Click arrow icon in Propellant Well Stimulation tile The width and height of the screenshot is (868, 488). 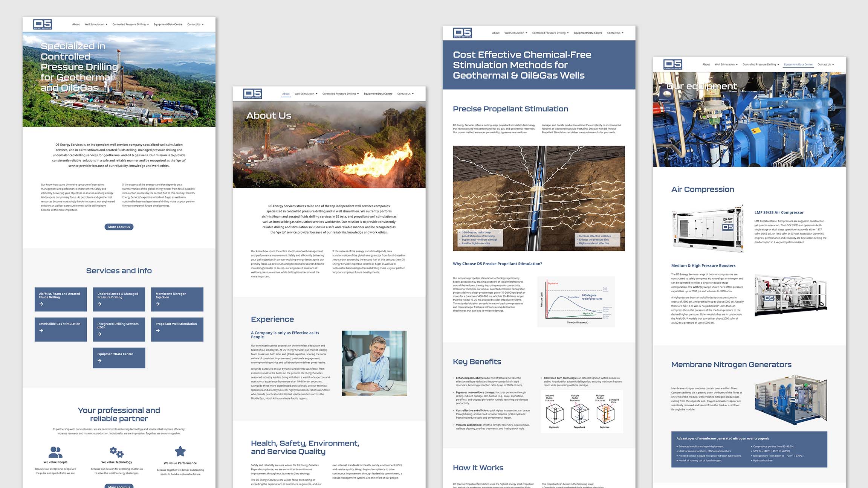coord(158,331)
